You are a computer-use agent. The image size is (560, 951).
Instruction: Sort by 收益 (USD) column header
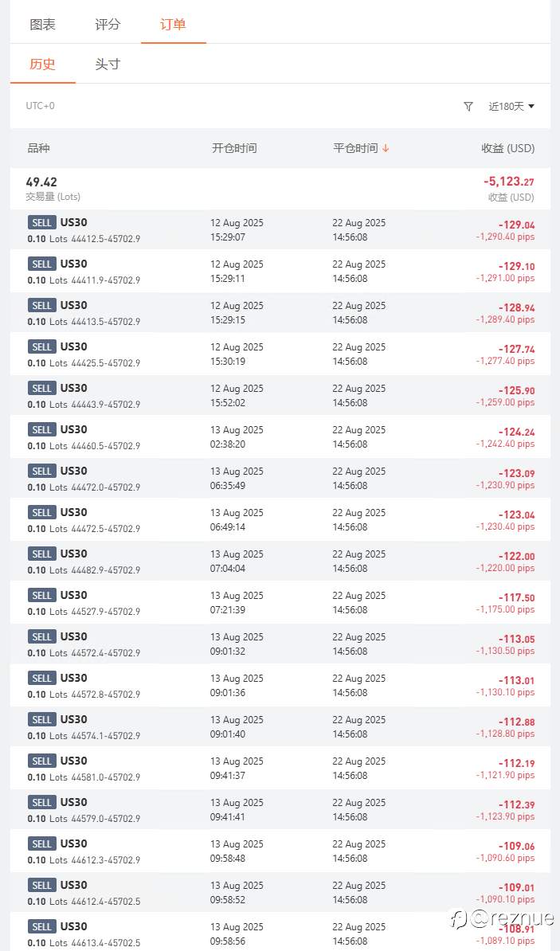[507, 148]
